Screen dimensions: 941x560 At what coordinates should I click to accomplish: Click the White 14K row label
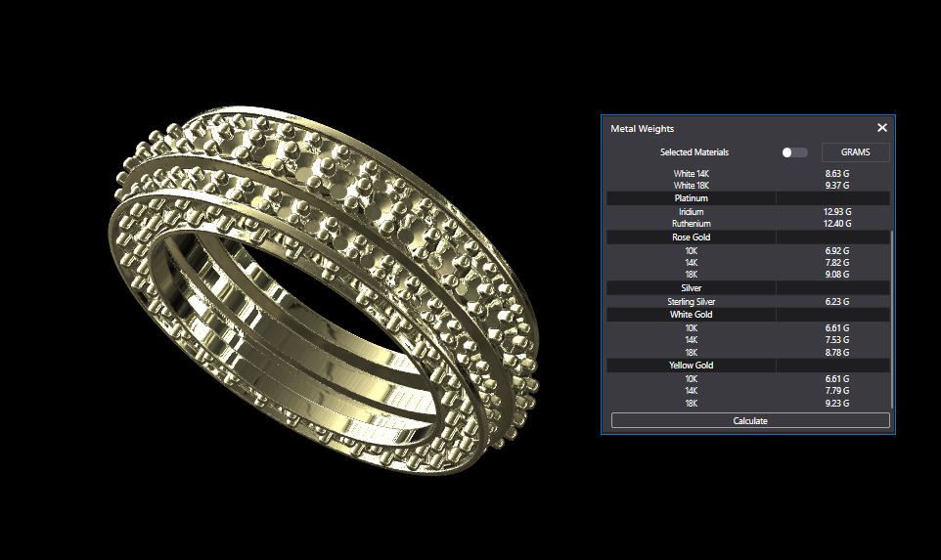691,174
